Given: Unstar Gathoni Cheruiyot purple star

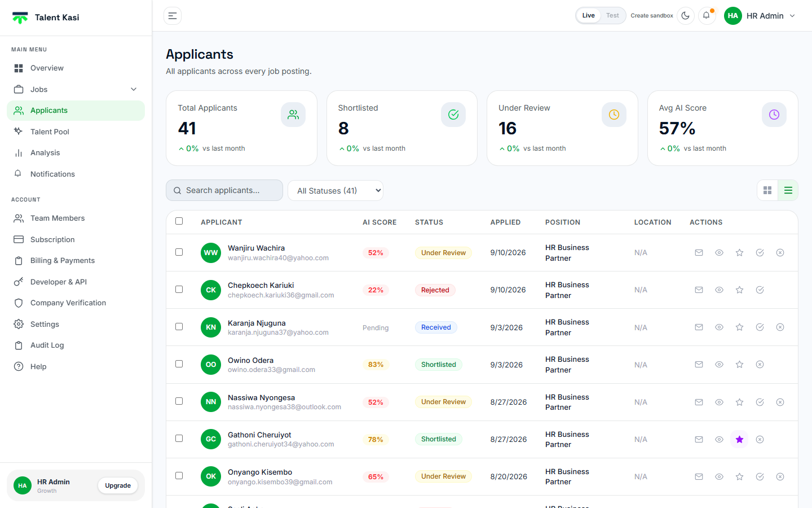Looking at the screenshot, I should click(739, 440).
